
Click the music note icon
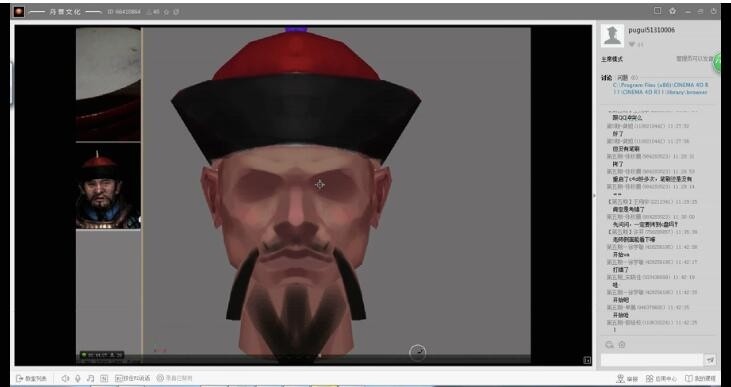[90, 379]
